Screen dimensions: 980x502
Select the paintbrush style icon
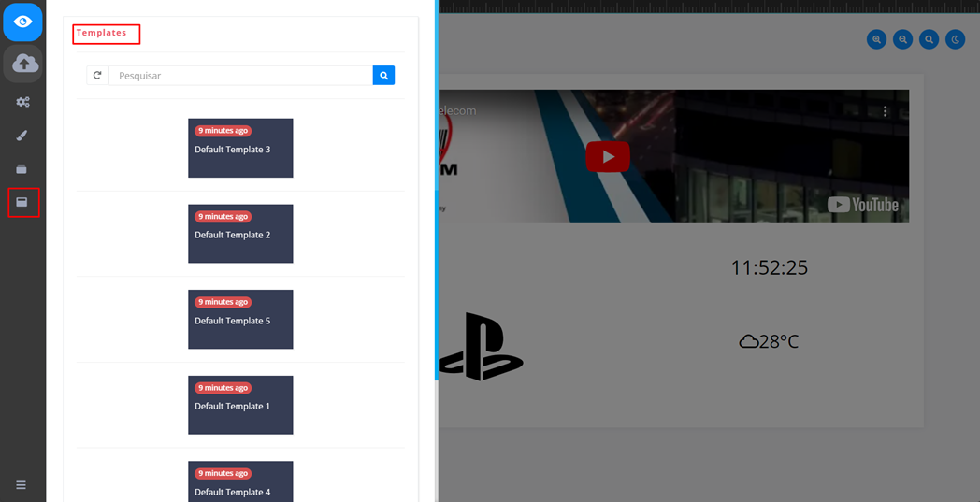pos(22,136)
